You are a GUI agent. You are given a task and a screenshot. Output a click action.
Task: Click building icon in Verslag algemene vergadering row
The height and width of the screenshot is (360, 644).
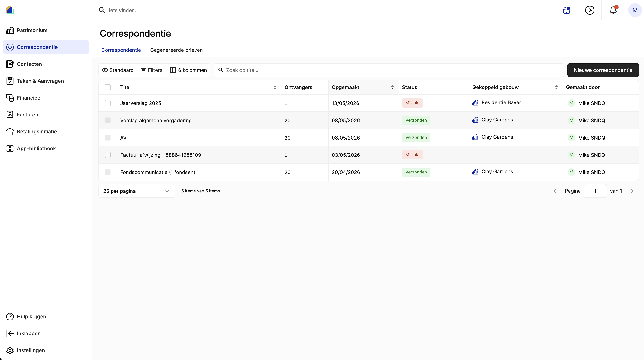tap(475, 120)
